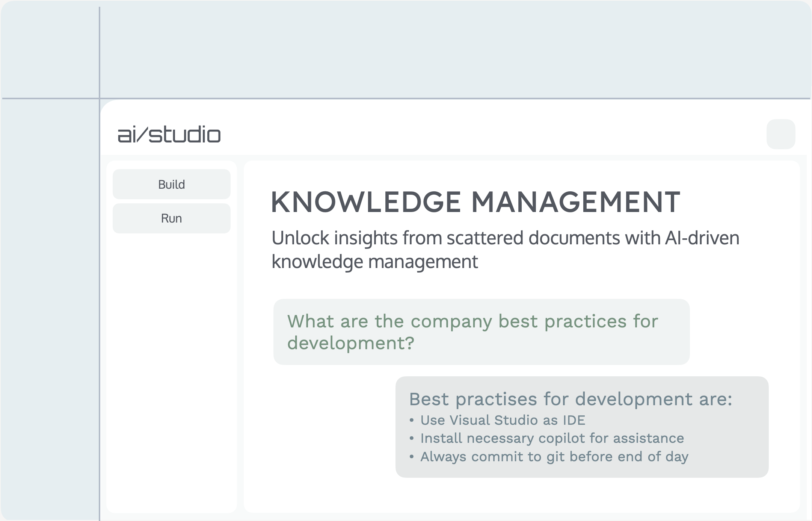812x521 pixels.
Task: Click the bullet dot before 'Always commit'
Action: click(412, 457)
